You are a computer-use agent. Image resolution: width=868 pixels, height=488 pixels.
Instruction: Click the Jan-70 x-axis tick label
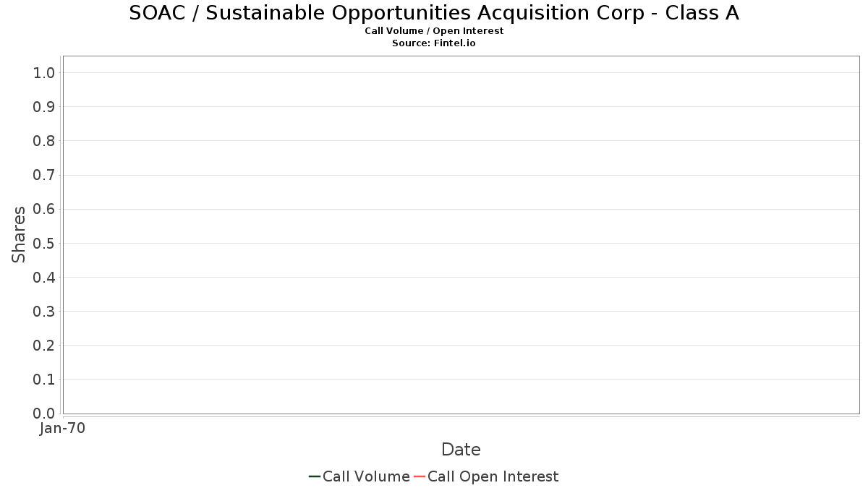pos(62,429)
